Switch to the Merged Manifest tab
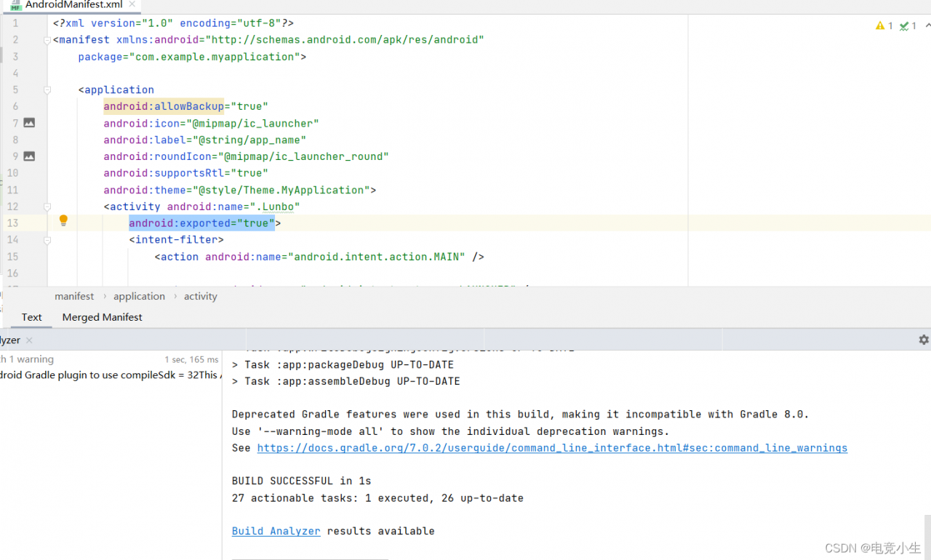The image size is (931, 560). 102,317
